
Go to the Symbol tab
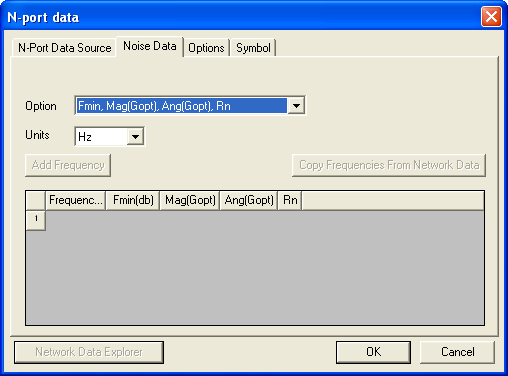coord(253,48)
